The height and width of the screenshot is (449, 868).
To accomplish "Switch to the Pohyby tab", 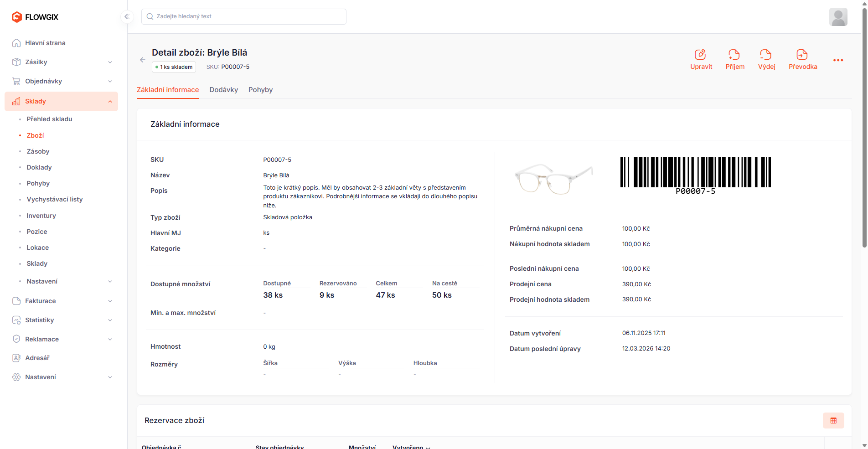I will (x=260, y=90).
